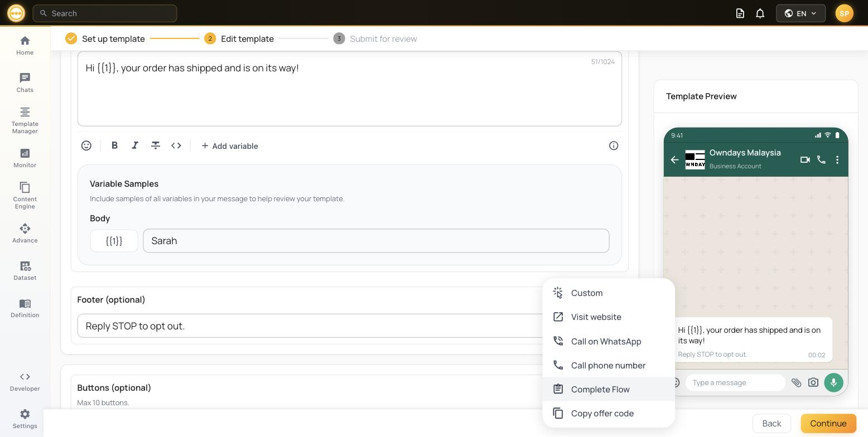Open three-dot menu in phone preview

point(837,159)
